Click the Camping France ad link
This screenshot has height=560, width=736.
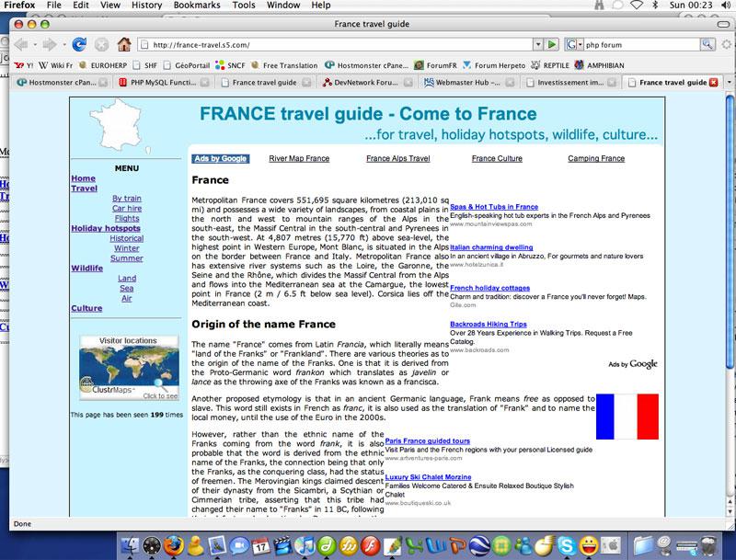tap(596, 158)
